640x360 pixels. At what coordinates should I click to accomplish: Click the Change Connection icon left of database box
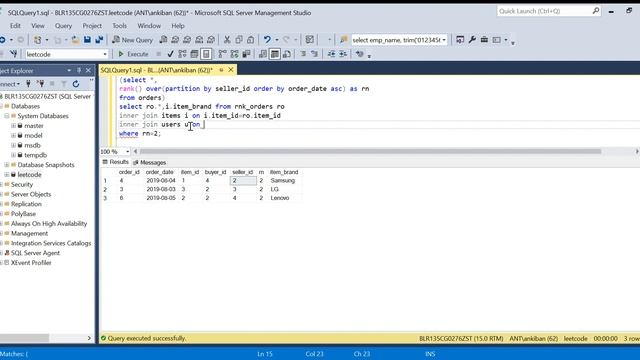pyautogui.click(x=13, y=54)
